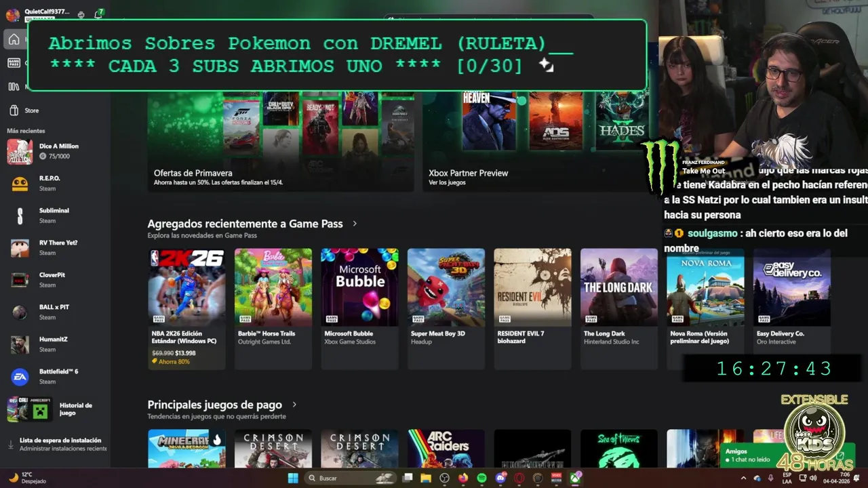Open Easy Delivery Co. game card
The height and width of the screenshot is (488, 868).
tap(792, 308)
